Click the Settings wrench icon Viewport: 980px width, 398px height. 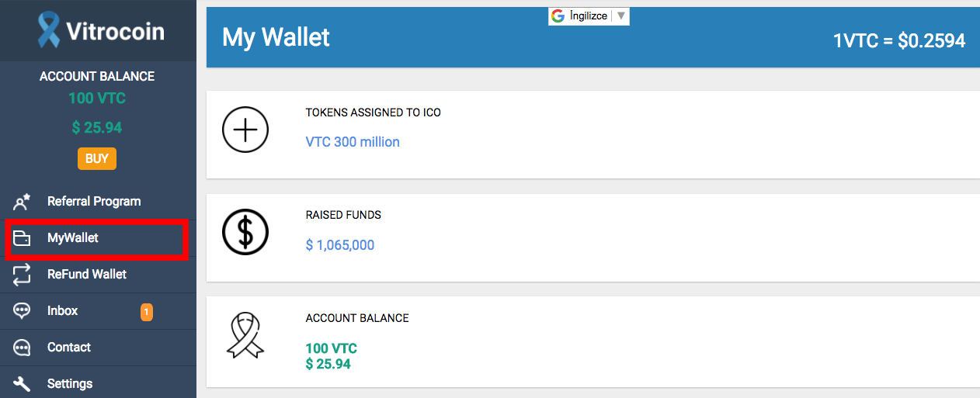(x=22, y=383)
